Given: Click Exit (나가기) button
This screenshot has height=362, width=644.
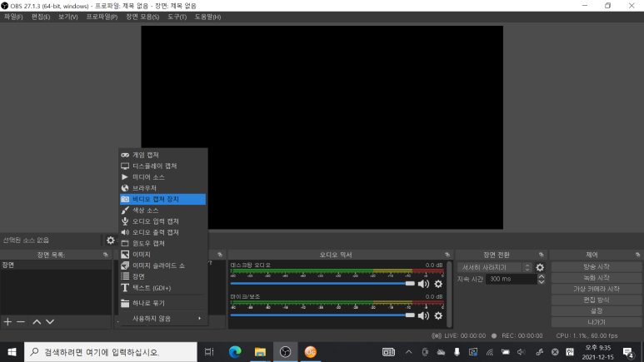Looking at the screenshot, I should 597,322.
